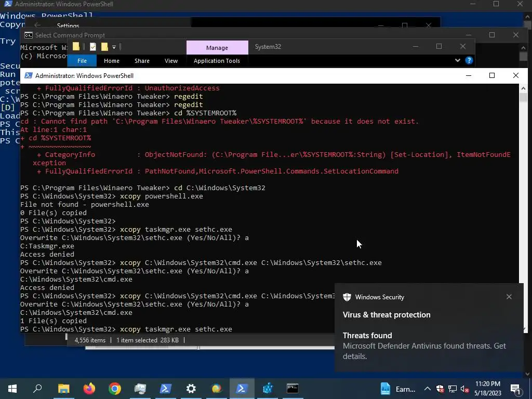Open the computer monitor app on taskbar
Screen dimensions: 532x399
pos(140,389)
